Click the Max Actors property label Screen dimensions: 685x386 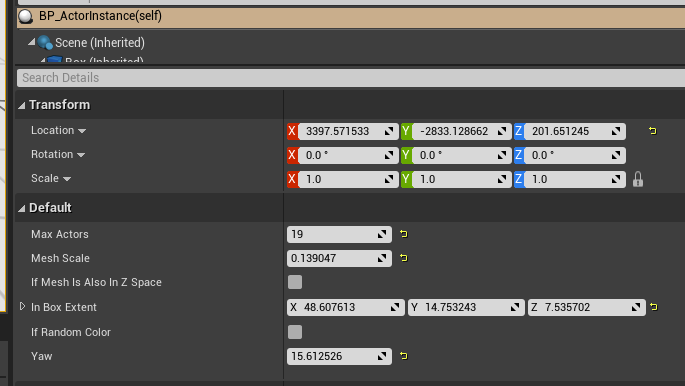pos(60,234)
